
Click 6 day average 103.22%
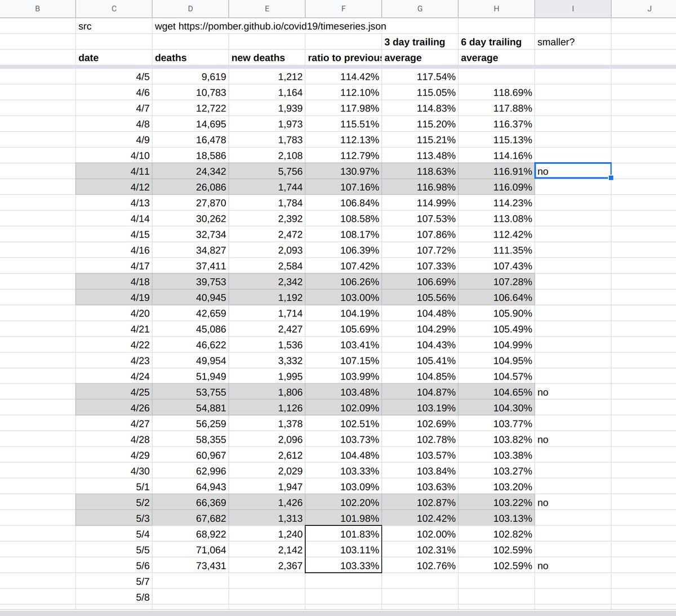496,502
